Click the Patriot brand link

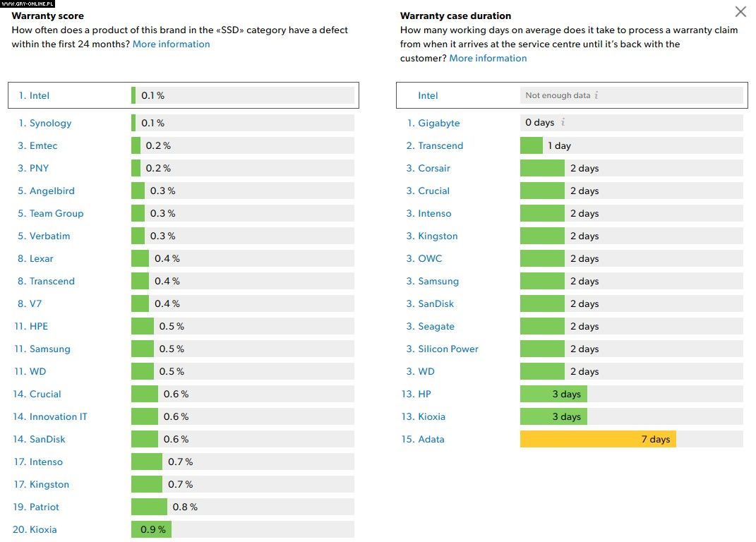[44, 507]
